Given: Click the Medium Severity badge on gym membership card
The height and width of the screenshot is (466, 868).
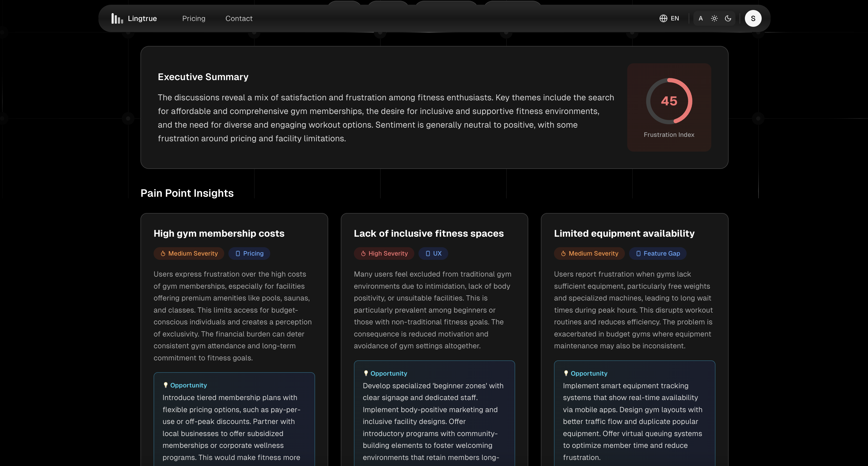Looking at the screenshot, I should pyautogui.click(x=189, y=253).
